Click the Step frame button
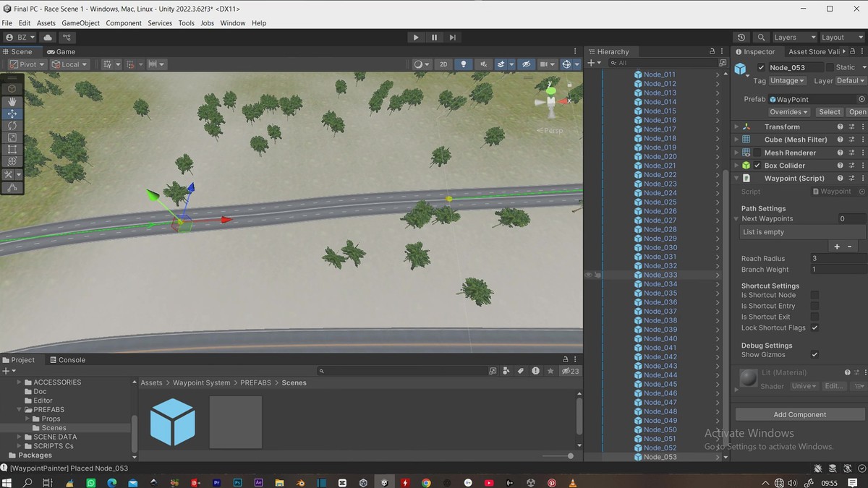 point(452,38)
